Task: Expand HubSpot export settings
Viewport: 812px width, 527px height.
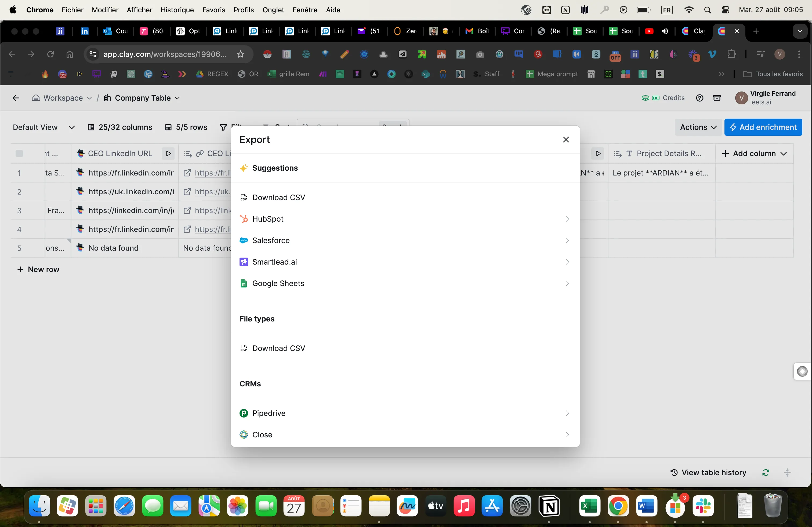Action: click(566, 219)
